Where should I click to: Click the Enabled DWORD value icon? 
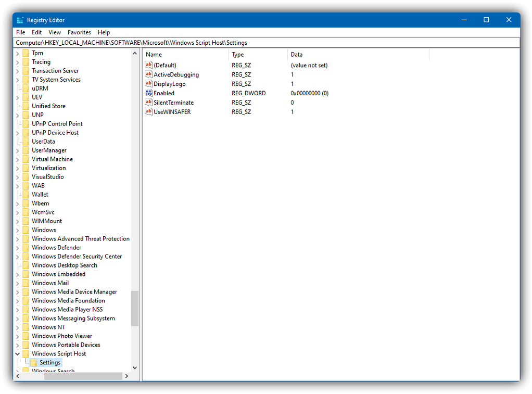tap(149, 93)
